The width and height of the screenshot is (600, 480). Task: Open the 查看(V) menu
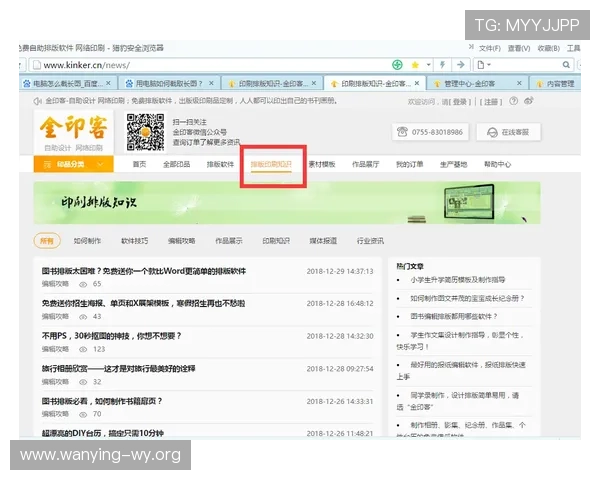[x=519, y=48]
